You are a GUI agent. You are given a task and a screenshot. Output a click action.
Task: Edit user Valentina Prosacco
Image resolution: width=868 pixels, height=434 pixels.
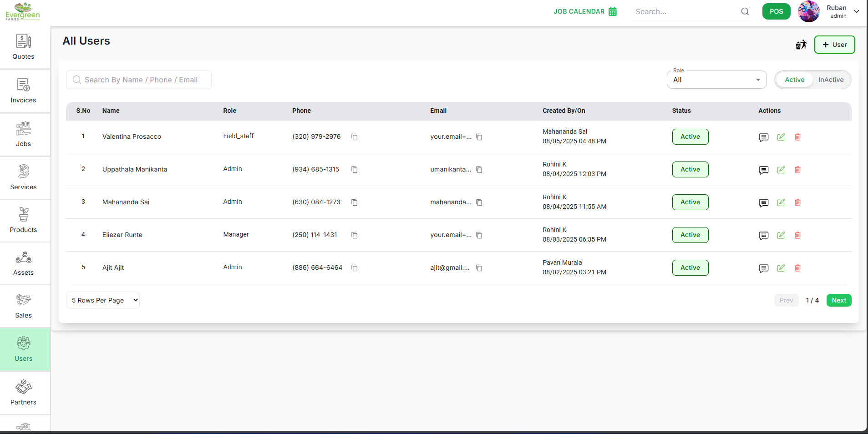[x=781, y=137]
